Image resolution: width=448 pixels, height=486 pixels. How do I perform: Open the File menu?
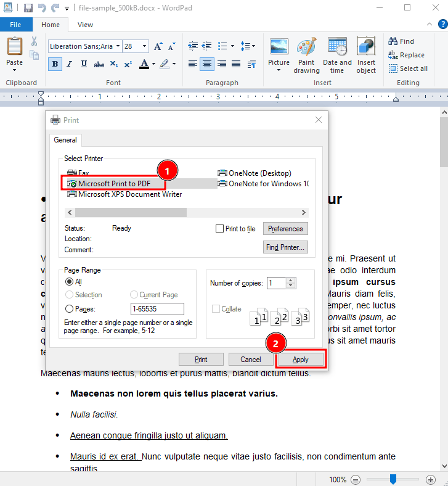click(15, 25)
